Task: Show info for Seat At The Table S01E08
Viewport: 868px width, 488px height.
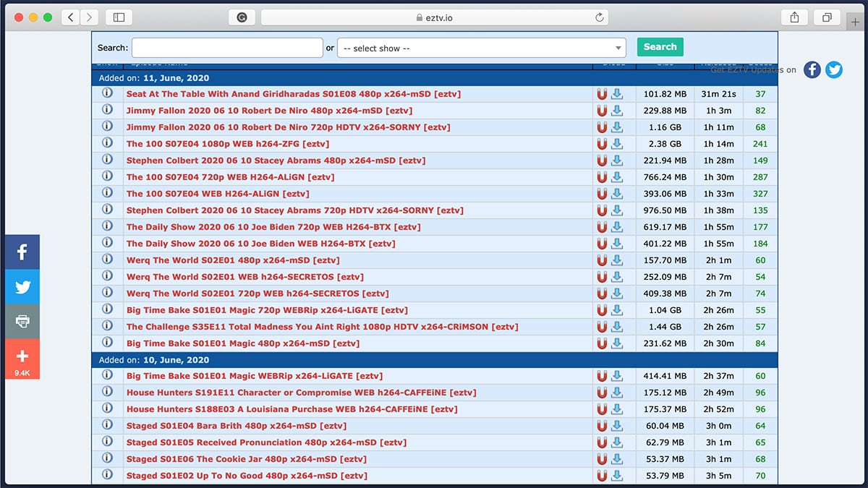Action: [x=107, y=93]
